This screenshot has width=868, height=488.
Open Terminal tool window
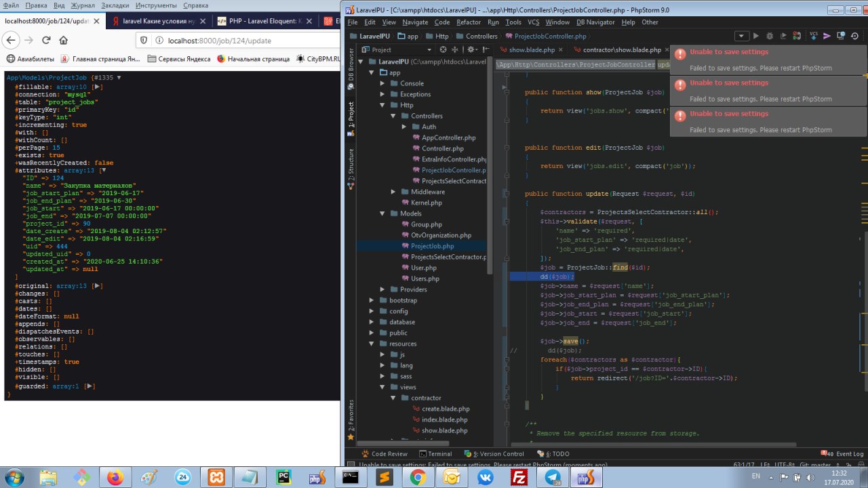[435, 453]
